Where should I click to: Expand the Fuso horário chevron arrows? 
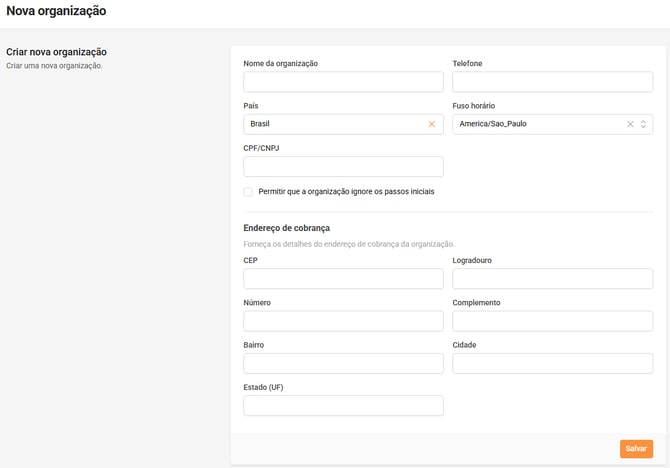pyautogui.click(x=643, y=124)
